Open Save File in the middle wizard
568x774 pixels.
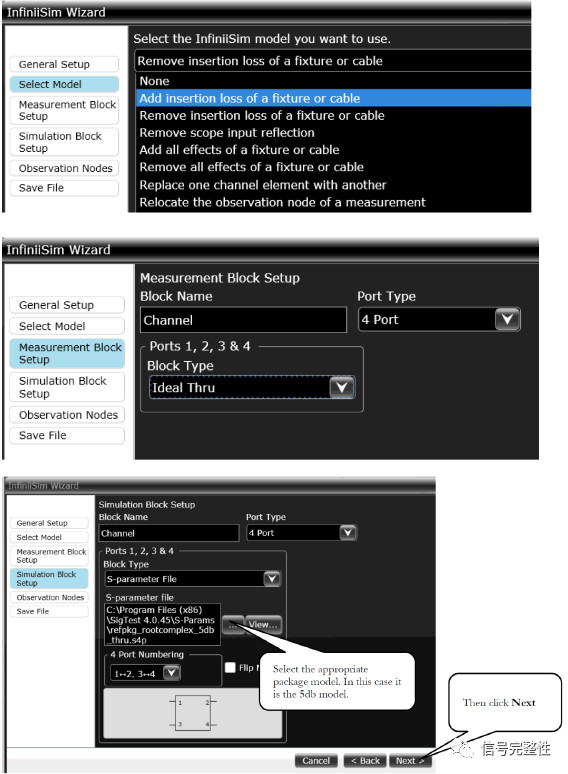[x=67, y=435]
